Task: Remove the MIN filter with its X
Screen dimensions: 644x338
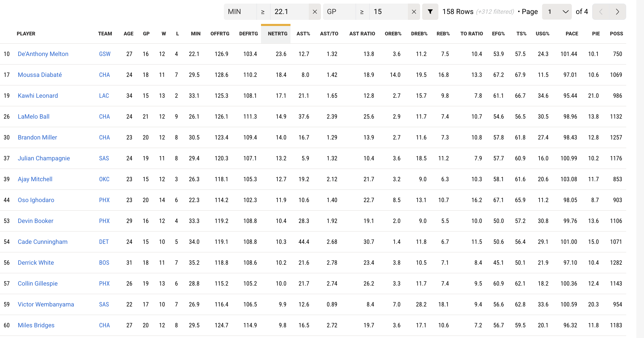Action: [x=315, y=12]
